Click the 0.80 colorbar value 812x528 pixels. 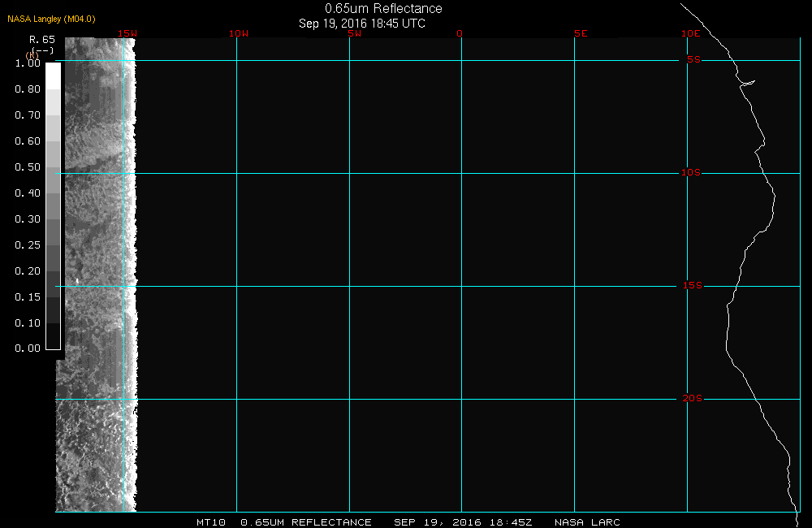pyautogui.click(x=28, y=89)
